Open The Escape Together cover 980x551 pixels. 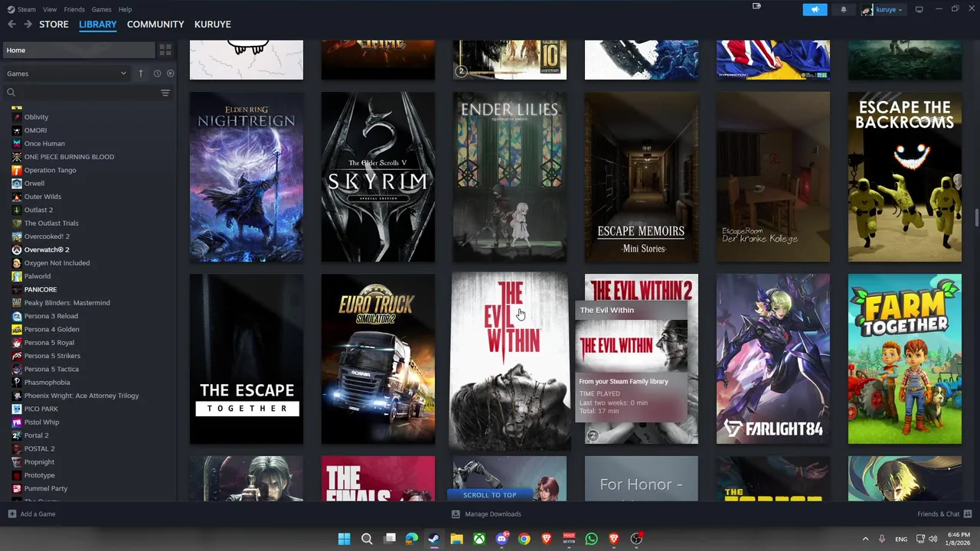(x=247, y=359)
